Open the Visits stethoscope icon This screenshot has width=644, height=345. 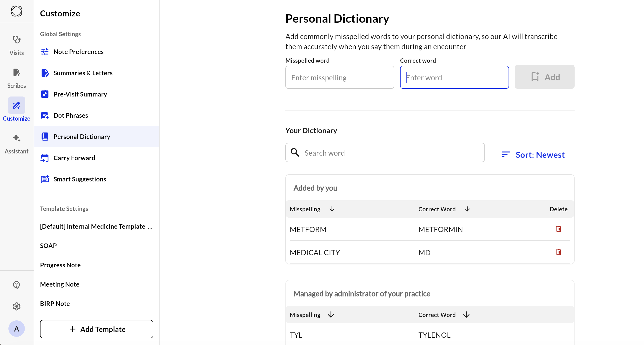[16, 40]
